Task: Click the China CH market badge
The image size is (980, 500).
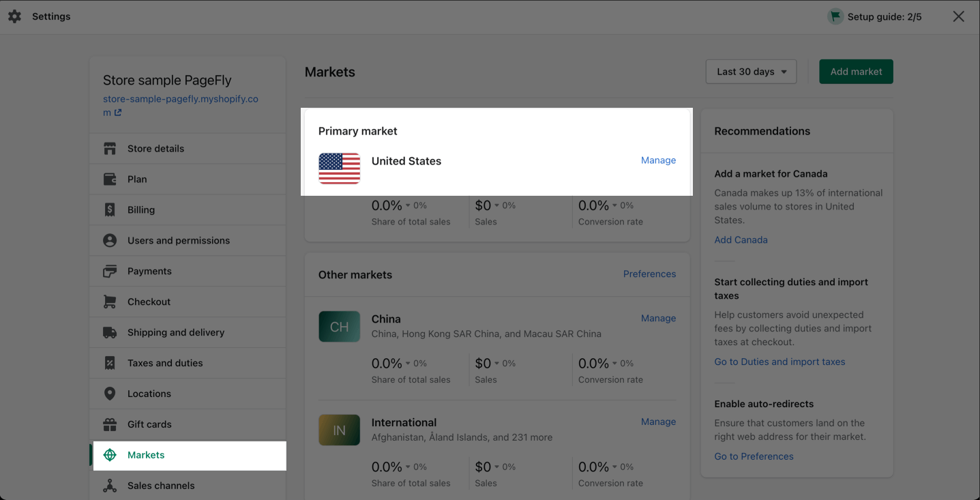Action: click(339, 327)
